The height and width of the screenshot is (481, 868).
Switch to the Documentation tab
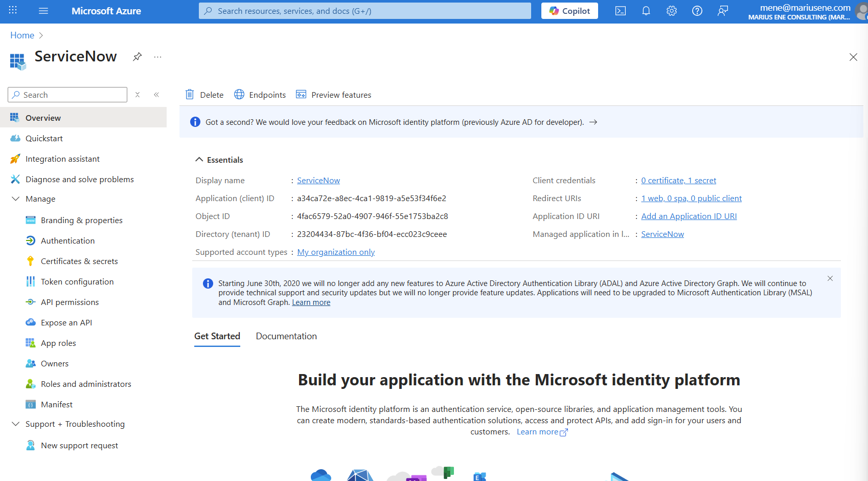pos(286,336)
